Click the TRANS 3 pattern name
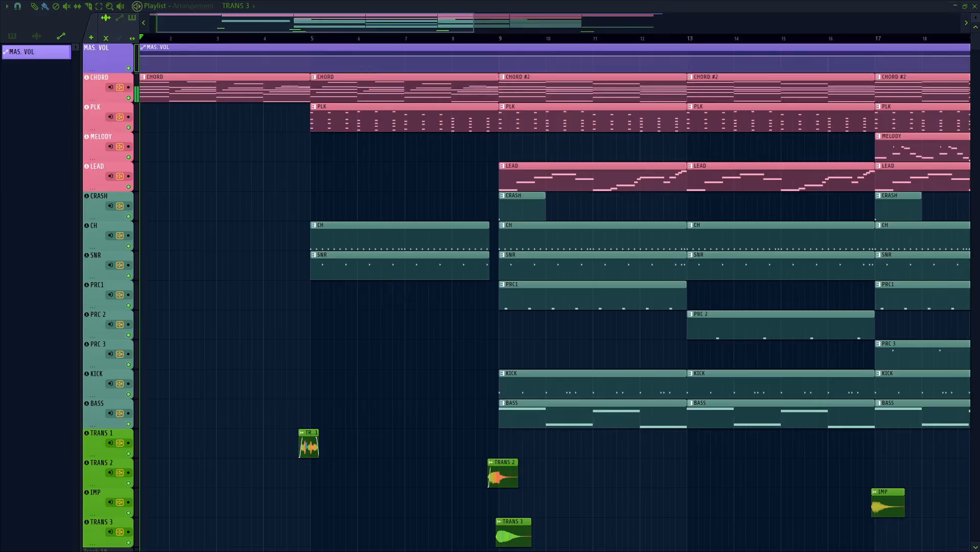The width and height of the screenshot is (980, 552). coord(236,6)
